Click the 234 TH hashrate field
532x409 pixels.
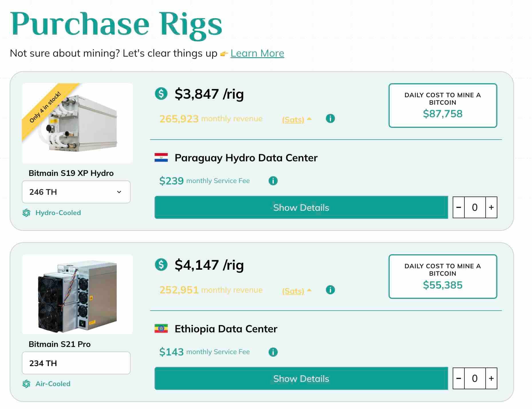(76, 363)
